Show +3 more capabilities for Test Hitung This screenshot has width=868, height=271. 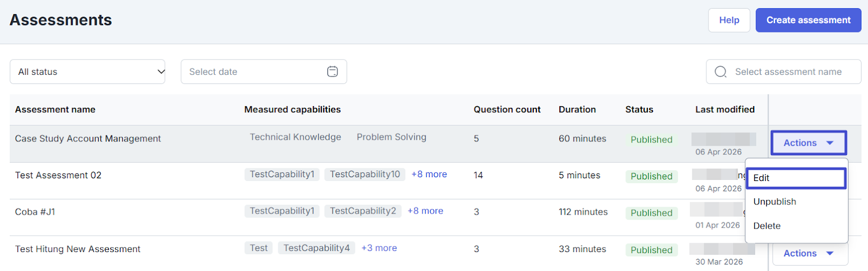(379, 248)
